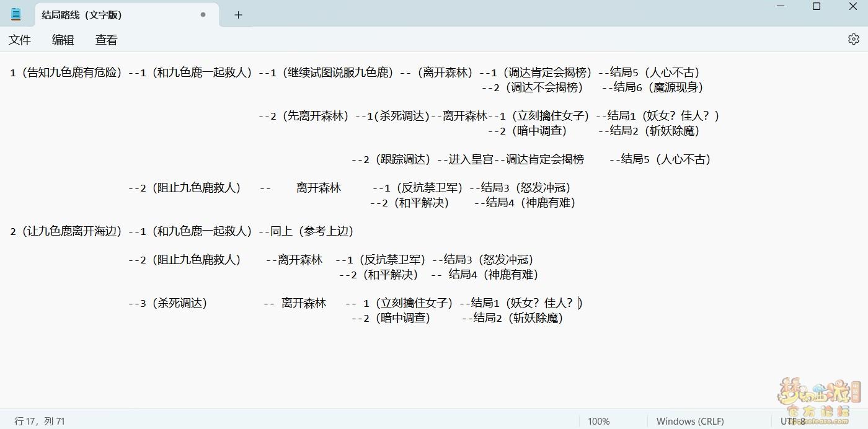Add a new tab with plus button
The image size is (868, 429).
click(x=238, y=15)
